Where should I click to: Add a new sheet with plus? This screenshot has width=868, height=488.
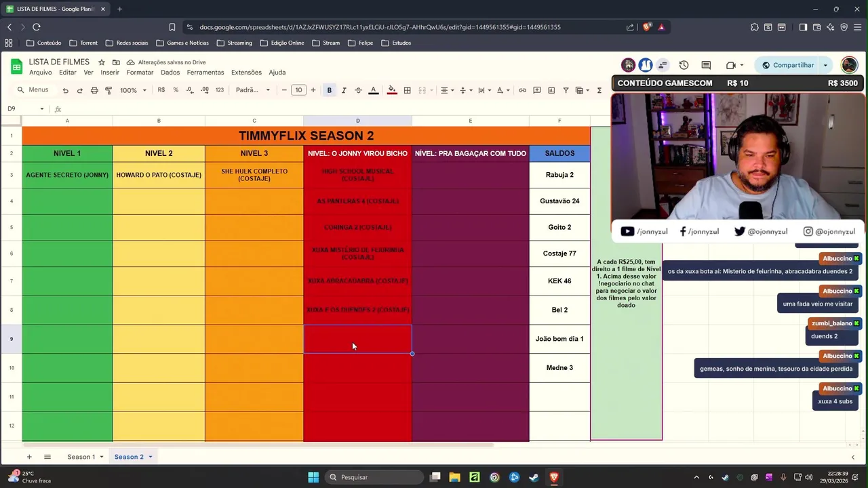28,457
